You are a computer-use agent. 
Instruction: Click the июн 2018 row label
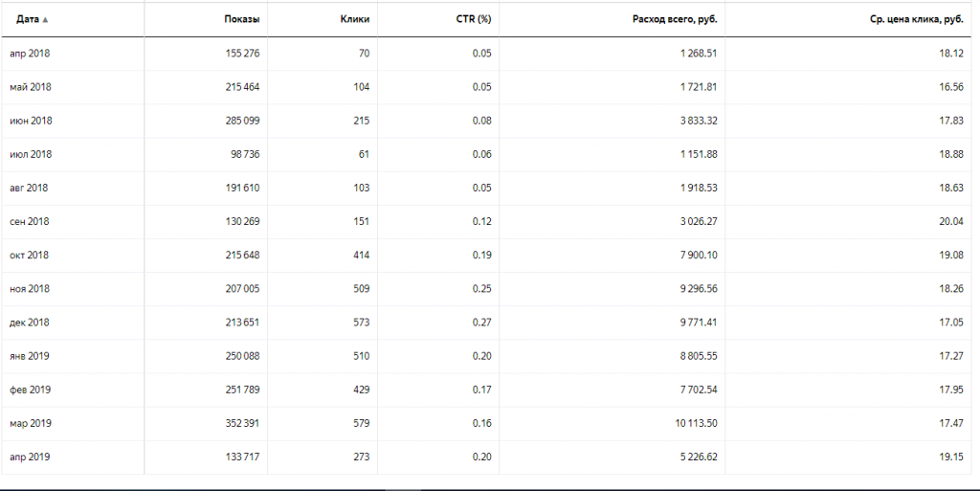[29, 121]
